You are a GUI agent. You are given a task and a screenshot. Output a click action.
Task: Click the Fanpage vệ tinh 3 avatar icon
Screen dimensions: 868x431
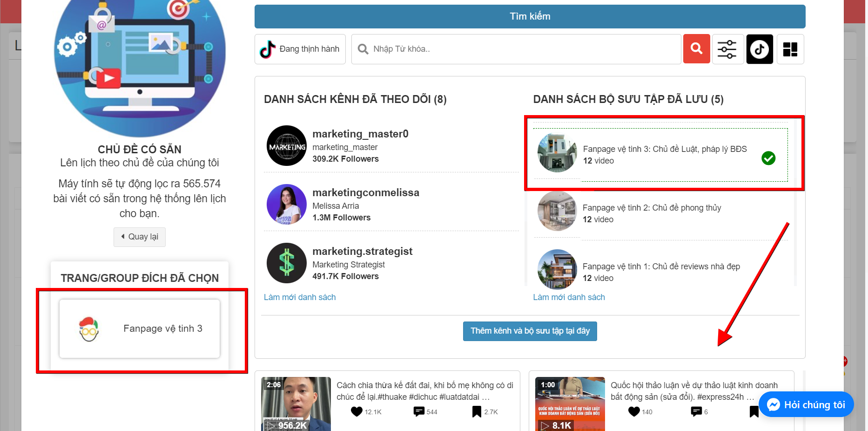click(89, 329)
